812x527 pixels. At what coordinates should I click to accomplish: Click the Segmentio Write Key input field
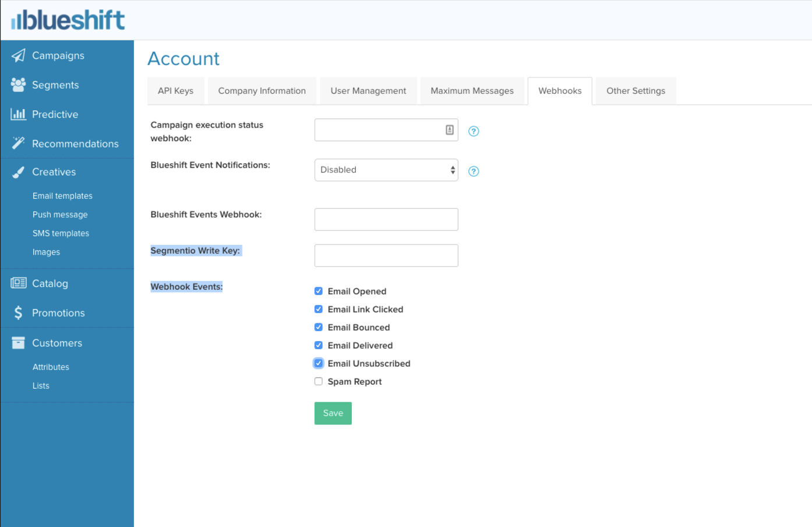click(386, 255)
